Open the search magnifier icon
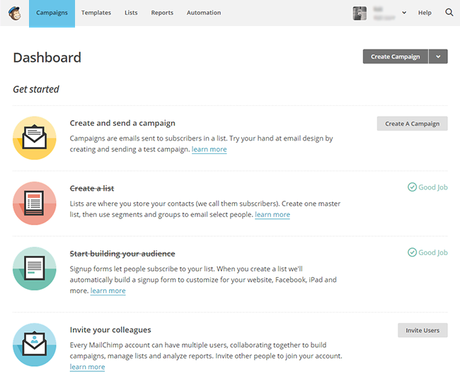This screenshot has width=460, height=381. pyautogui.click(x=449, y=12)
